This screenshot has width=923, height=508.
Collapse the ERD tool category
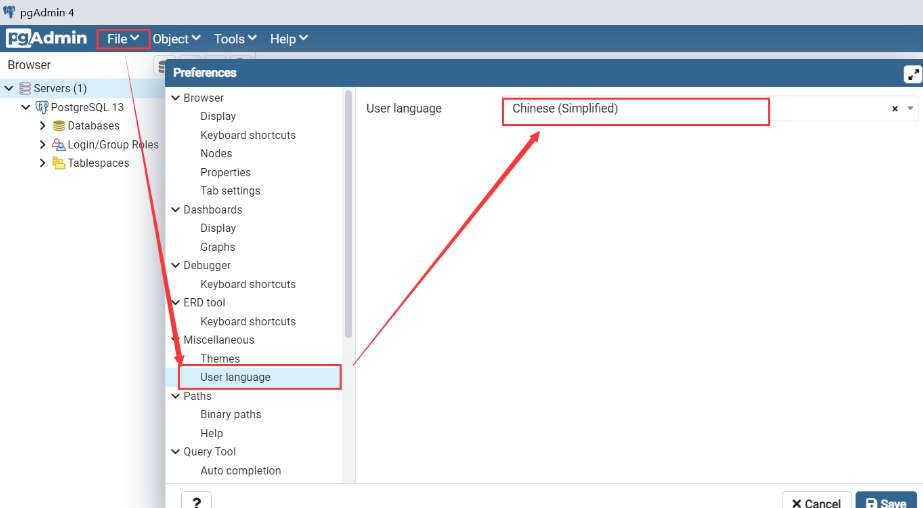tap(175, 303)
